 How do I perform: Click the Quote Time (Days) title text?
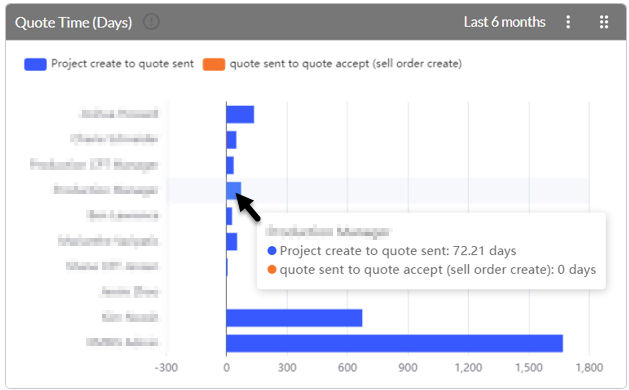pyautogui.click(x=73, y=22)
